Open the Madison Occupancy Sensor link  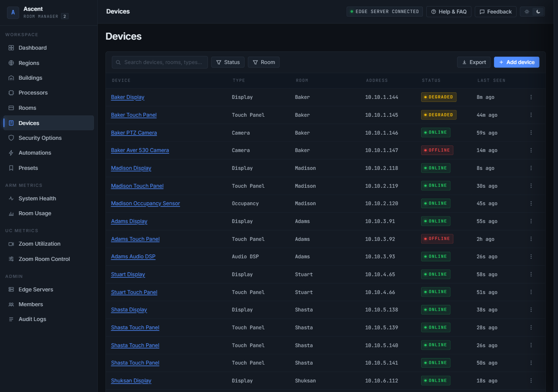(x=146, y=203)
